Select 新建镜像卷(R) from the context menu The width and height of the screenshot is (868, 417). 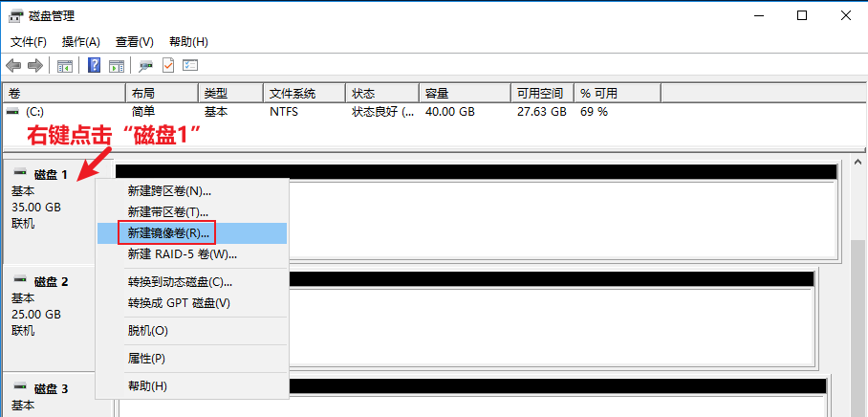168,233
